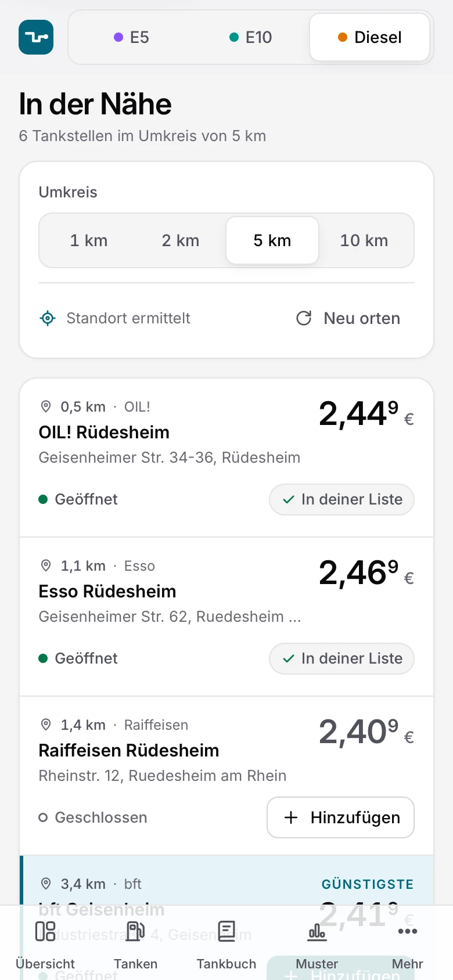Choose the 5 km radius option
The width and height of the screenshot is (453, 980).
pos(272,240)
